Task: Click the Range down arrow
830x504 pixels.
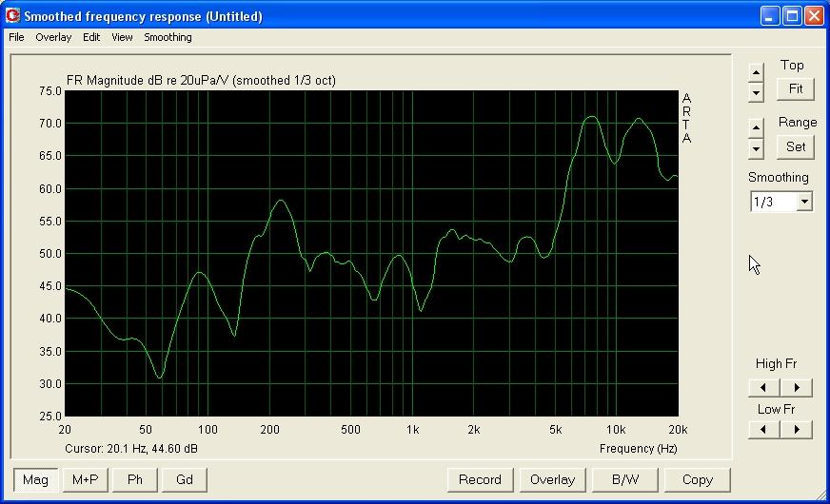Action: tap(756, 148)
